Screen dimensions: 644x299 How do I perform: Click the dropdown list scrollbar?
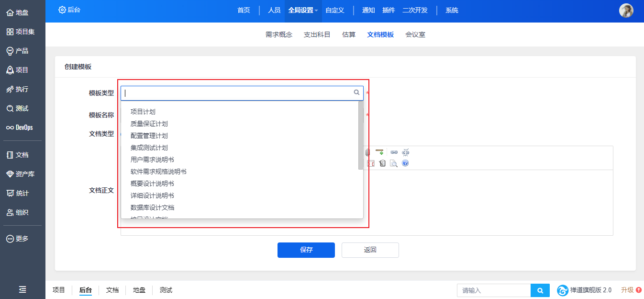pos(361,137)
